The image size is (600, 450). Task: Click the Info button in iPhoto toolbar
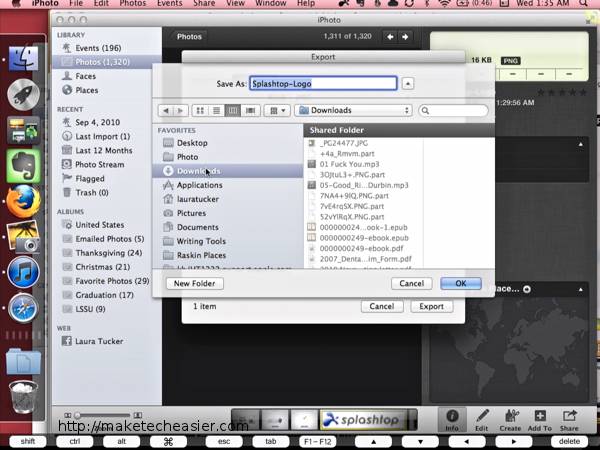click(452, 420)
